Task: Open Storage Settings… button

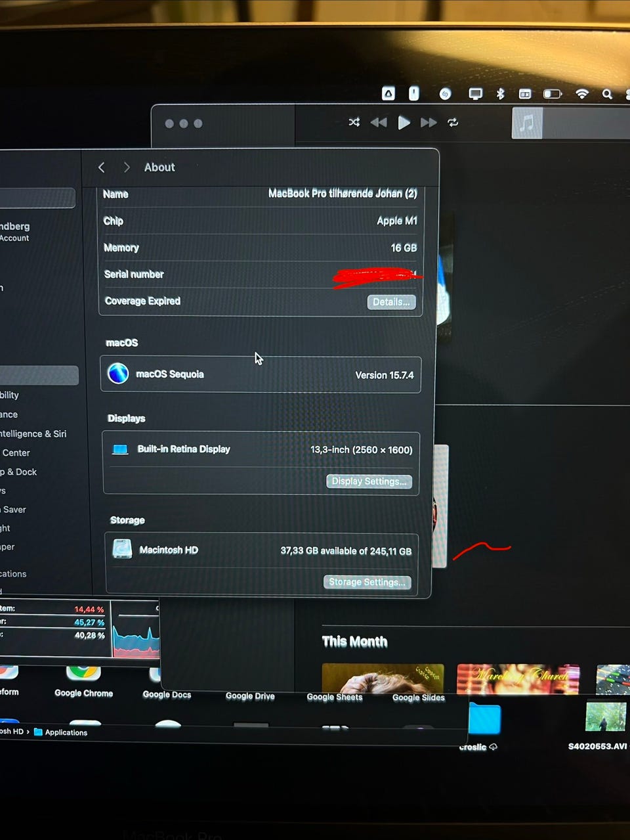Action: pos(367,582)
